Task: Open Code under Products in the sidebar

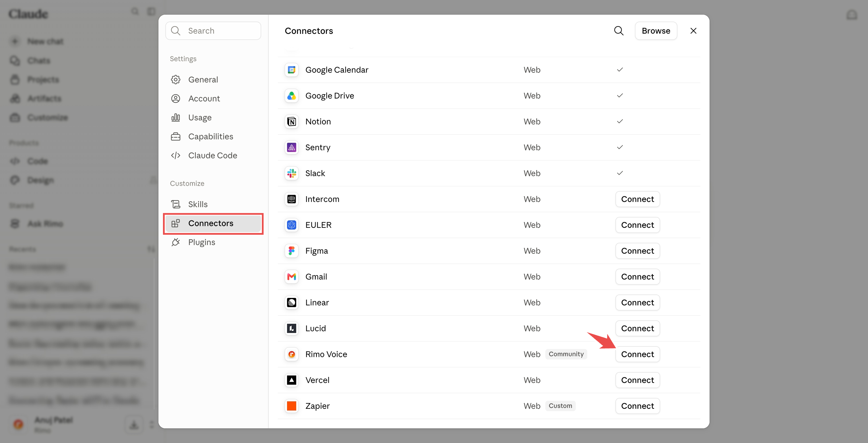Action: pyautogui.click(x=29, y=161)
